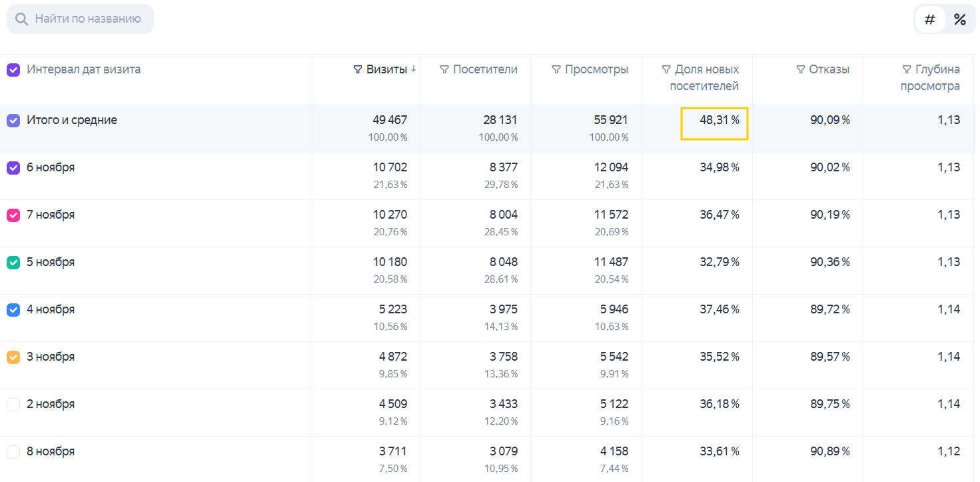The width and height of the screenshot is (980, 482).
Task: Click 7 ноября row label
Action: pyautogui.click(x=51, y=215)
